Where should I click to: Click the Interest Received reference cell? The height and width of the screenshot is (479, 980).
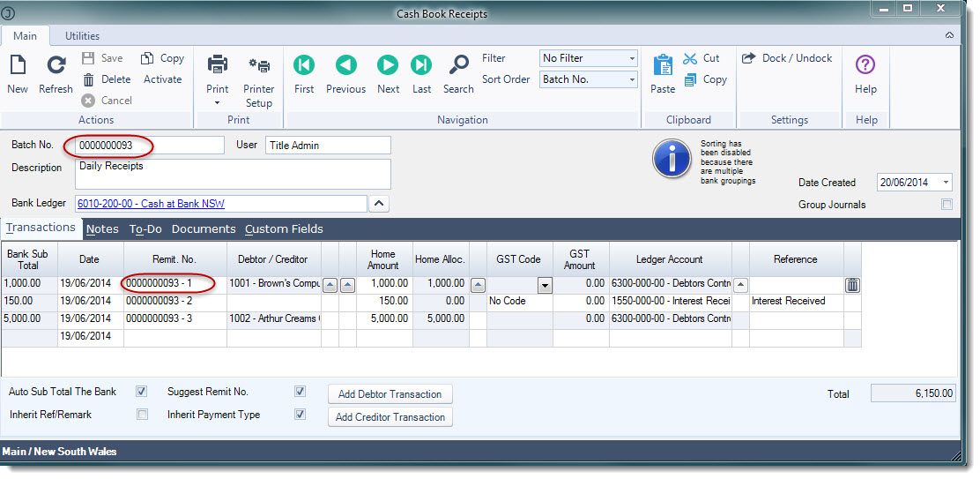point(797,301)
